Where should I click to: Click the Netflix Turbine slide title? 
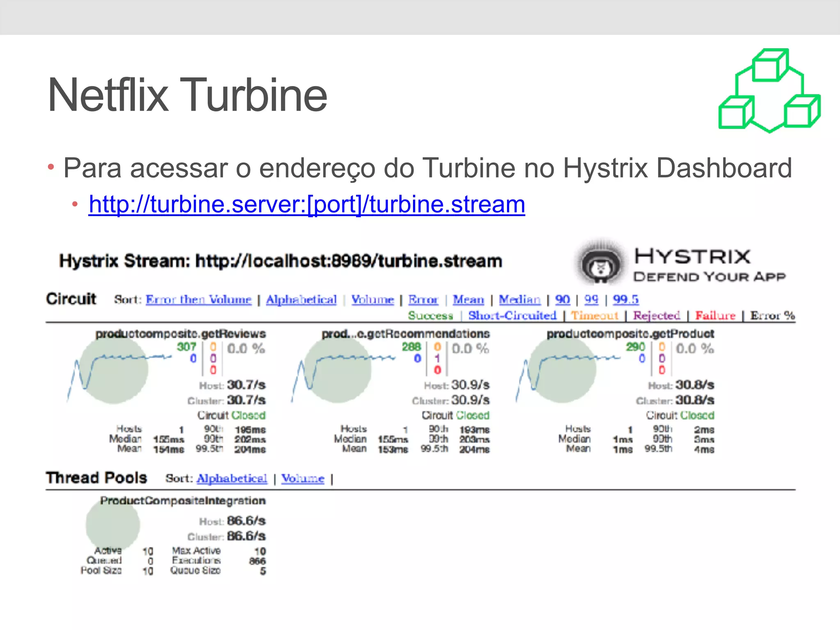pos(187,95)
